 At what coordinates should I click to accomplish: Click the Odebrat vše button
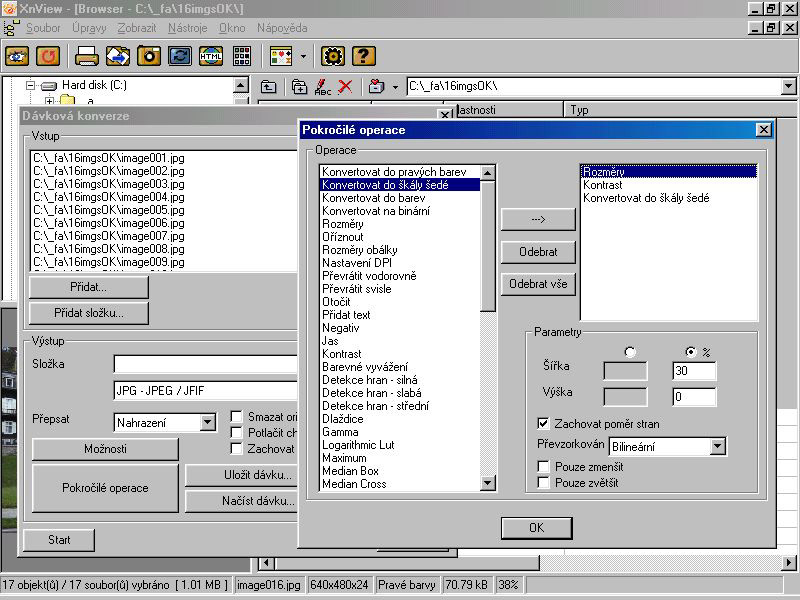pos(538,284)
